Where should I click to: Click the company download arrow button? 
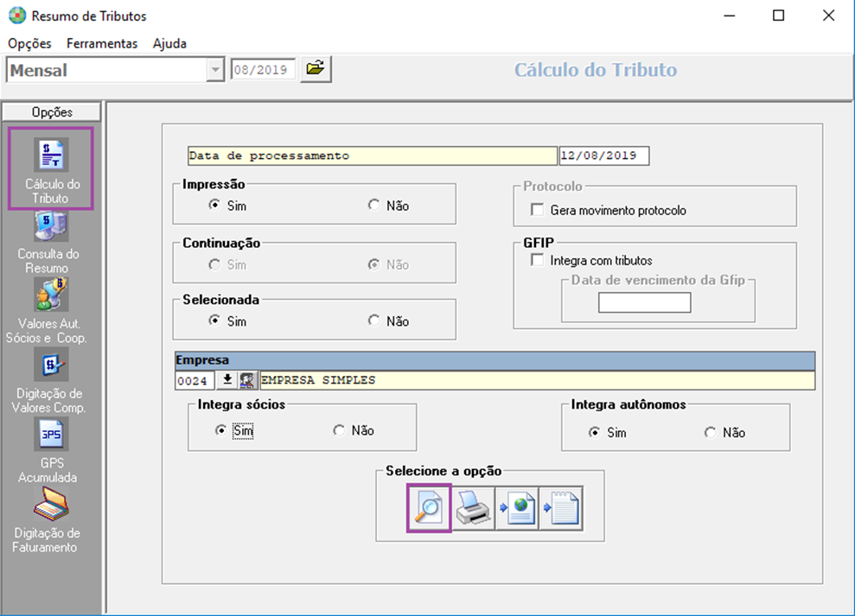click(x=227, y=380)
